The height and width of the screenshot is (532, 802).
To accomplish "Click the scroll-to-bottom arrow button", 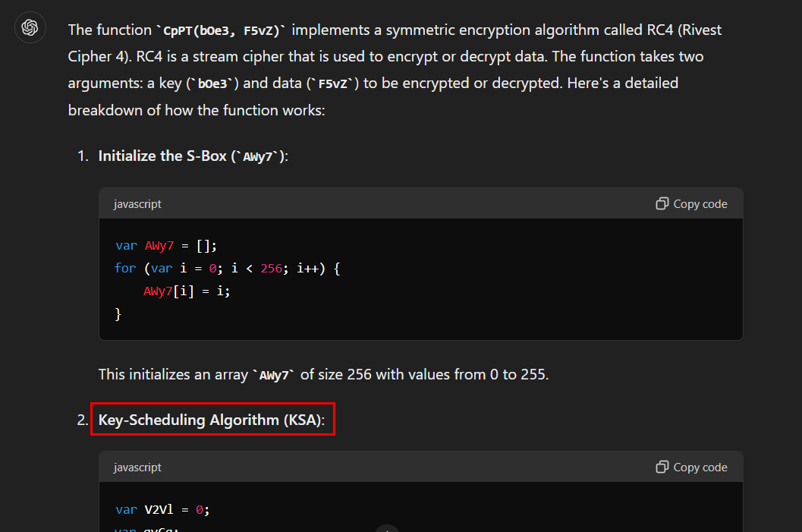I will 387,529.
